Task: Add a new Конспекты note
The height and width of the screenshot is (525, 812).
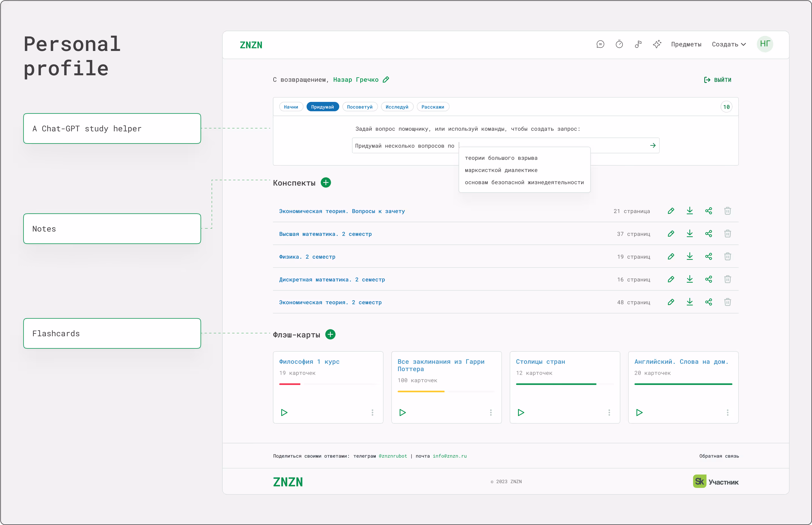Action: click(326, 183)
